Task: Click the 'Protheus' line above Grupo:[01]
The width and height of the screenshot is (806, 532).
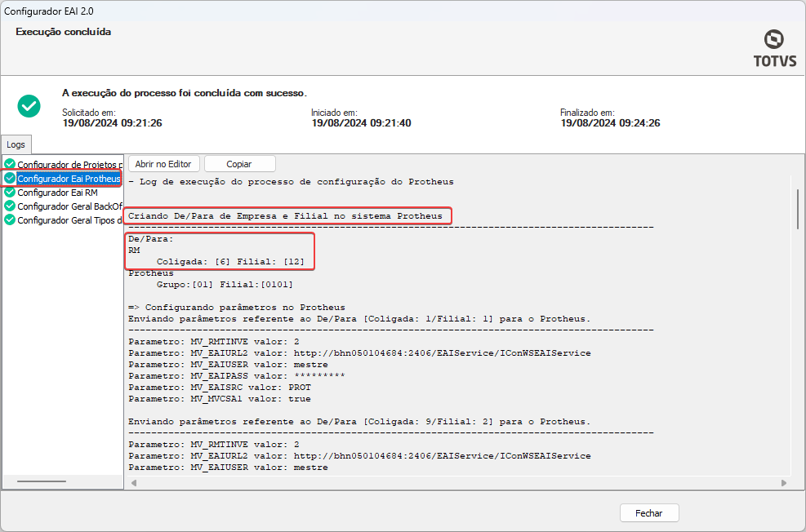Action: (x=151, y=273)
